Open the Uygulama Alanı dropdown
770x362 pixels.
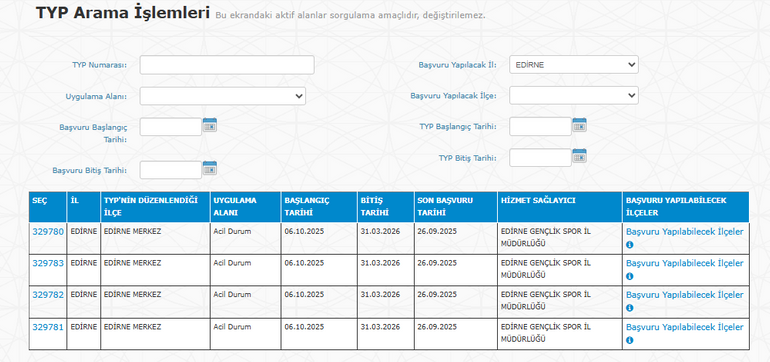tap(222, 96)
